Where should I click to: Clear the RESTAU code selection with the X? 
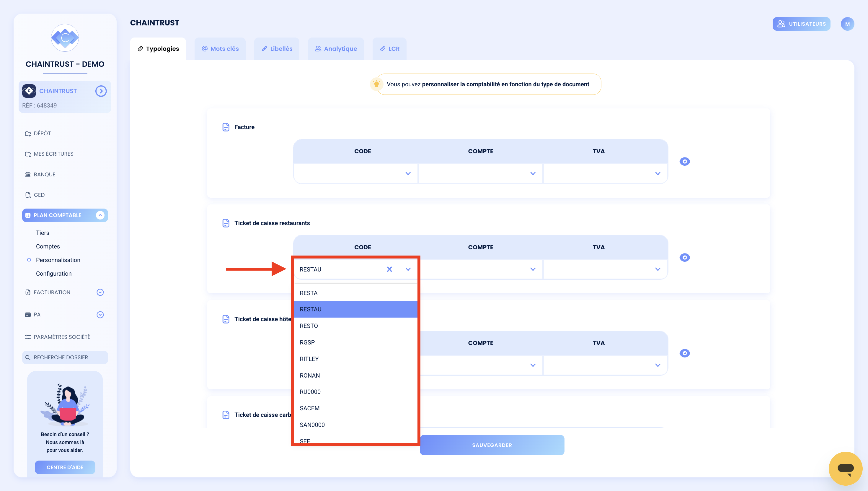389,269
